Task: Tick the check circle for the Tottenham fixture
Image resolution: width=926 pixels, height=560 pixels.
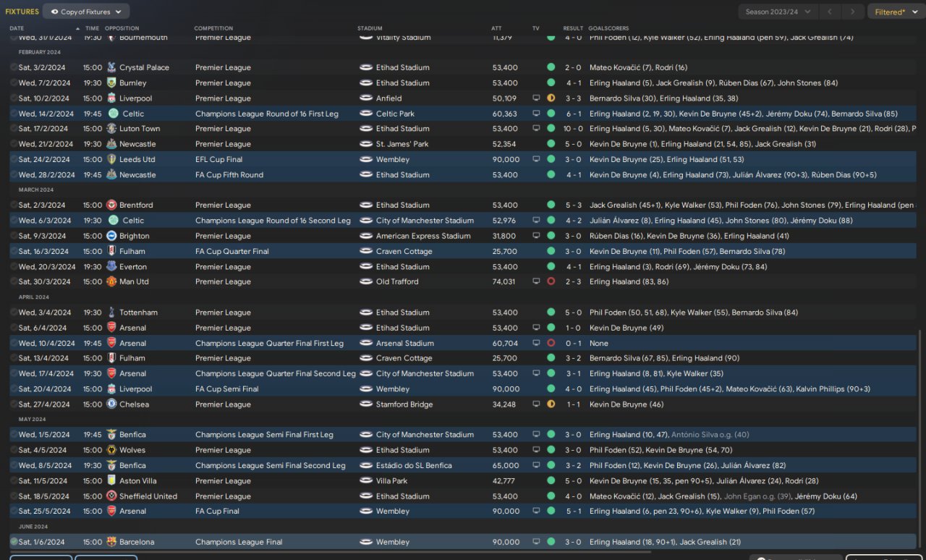Action: (x=14, y=313)
